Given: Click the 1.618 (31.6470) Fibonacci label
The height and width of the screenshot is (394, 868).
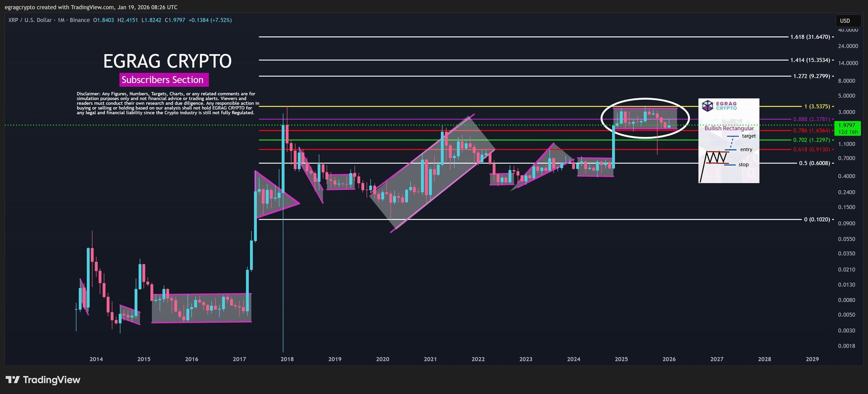Looking at the screenshot, I should [810, 37].
